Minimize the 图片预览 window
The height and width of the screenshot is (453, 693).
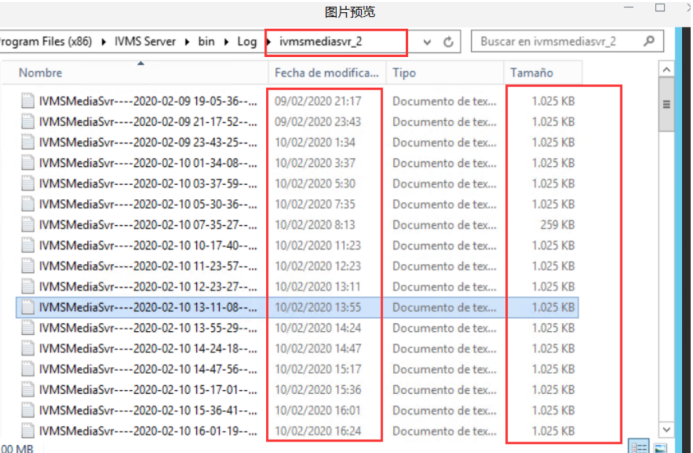[x=629, y=8]
